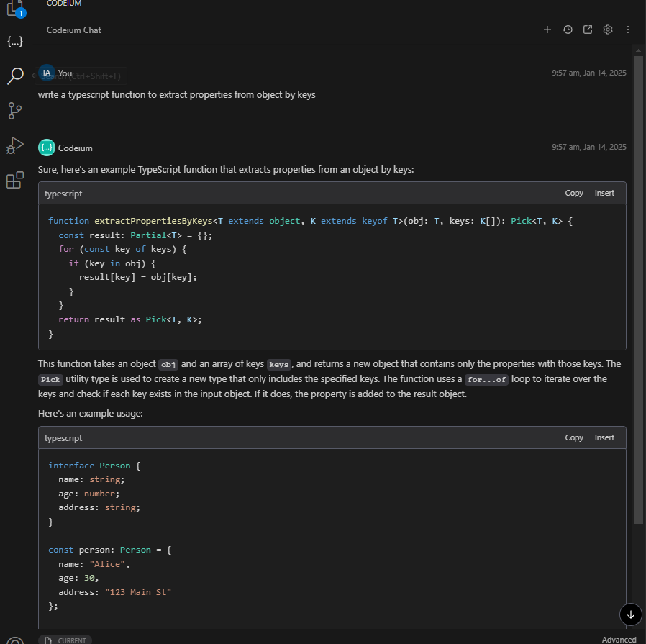This screenshot has width=646, height=644.
Task: Open the Source Control view
Action: pyautogui.click(x=15, y=110)
